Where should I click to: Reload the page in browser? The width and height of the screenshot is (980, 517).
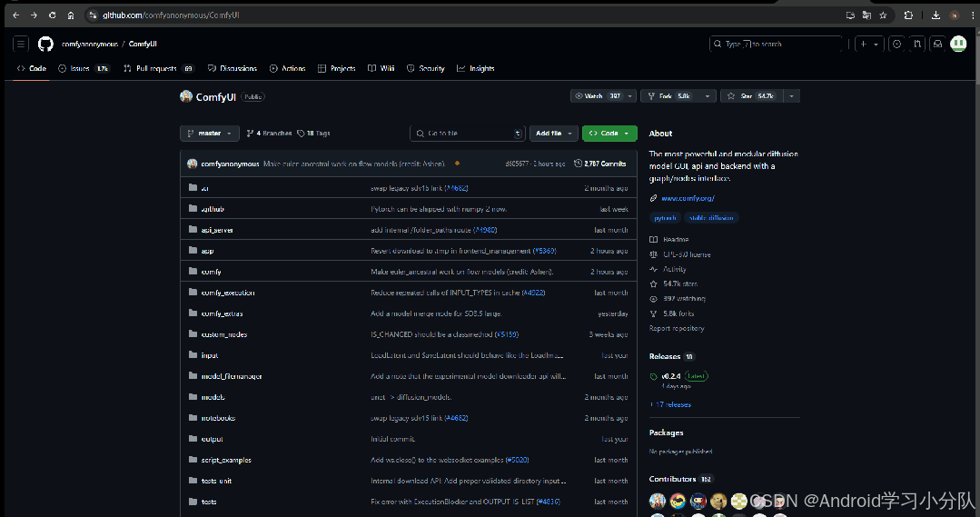pos(53,15)
